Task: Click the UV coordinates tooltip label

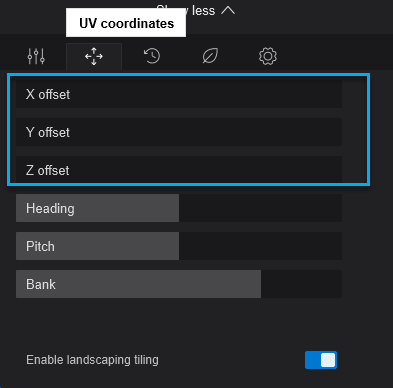Action: [126, 23]
